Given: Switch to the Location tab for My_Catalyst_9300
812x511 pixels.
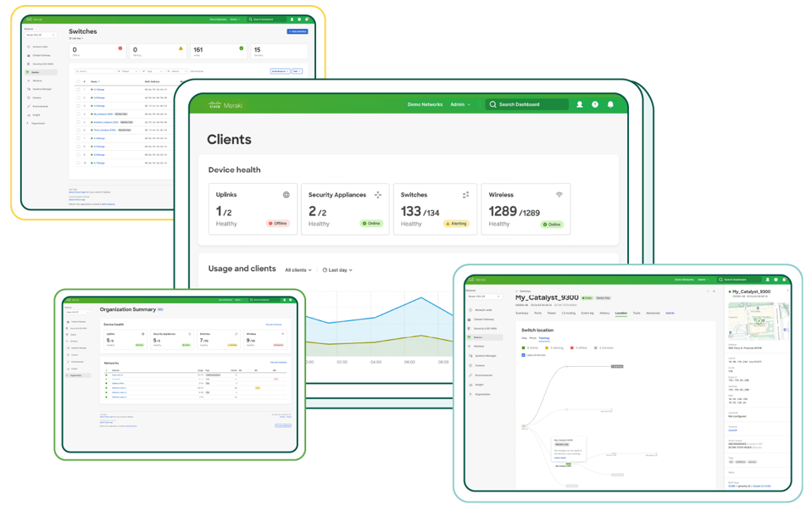Looking at the screenshot, I should 621,314.
